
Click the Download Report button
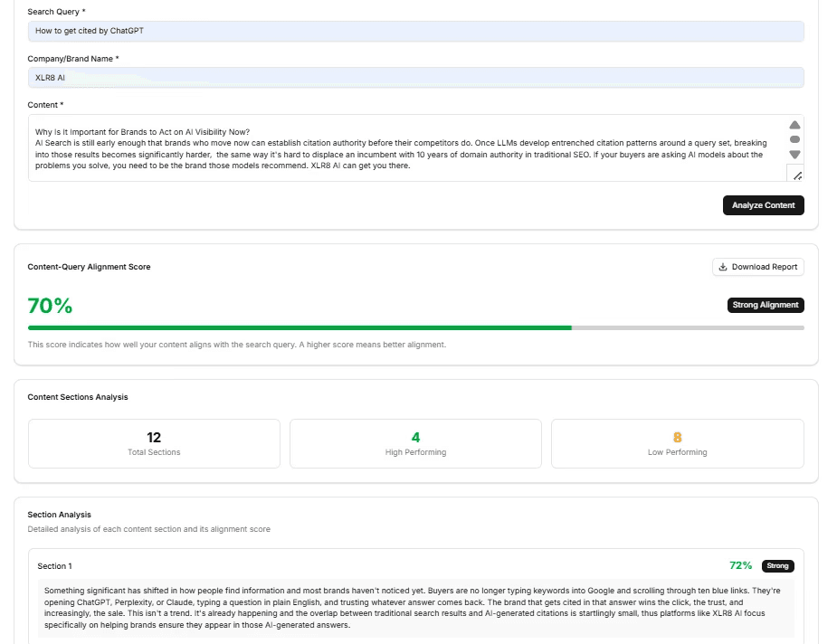pyautogui.click(x=758, y=267)
